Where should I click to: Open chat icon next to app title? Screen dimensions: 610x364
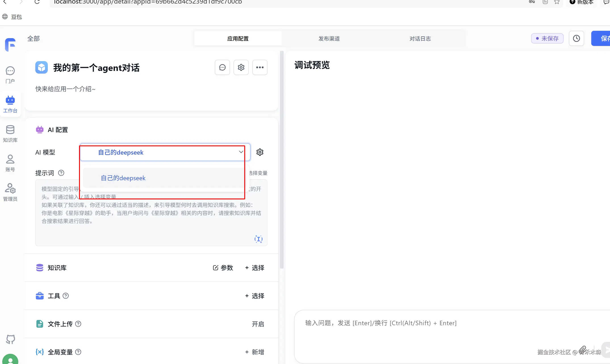coord(222,67)
